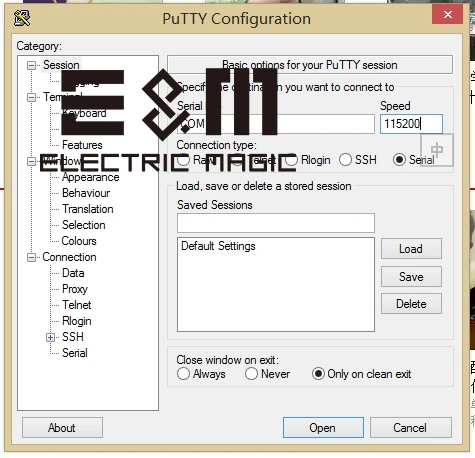Click the Save button
Image resolution: width=475 pixels, height=458 pixels.
pyautogui.click(x=411, y=277)
